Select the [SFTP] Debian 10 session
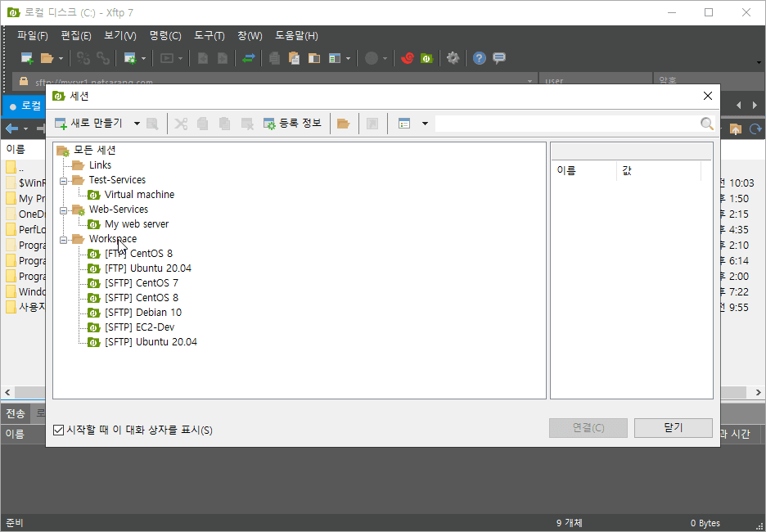 tap(143, 312)
